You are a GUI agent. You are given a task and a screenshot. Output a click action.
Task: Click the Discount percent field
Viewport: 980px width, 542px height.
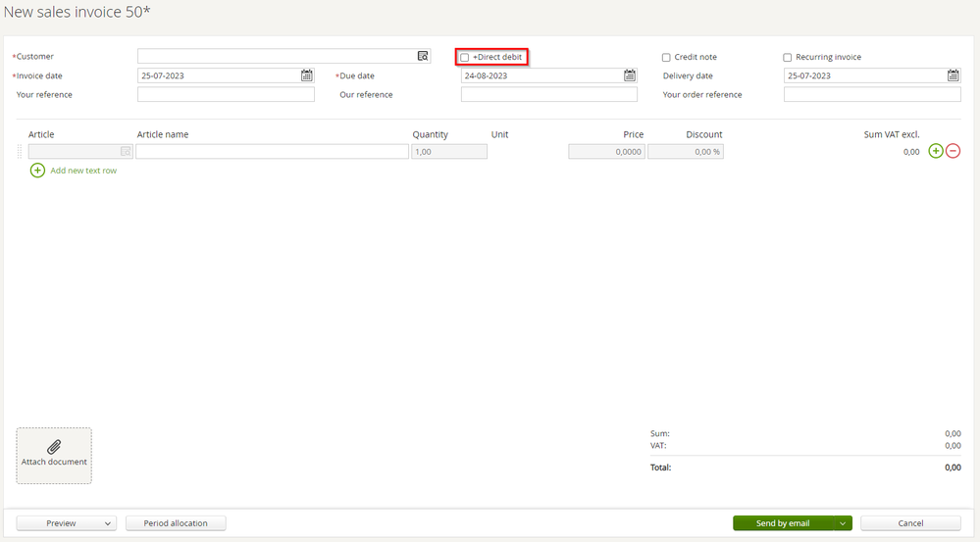point(686,152)
